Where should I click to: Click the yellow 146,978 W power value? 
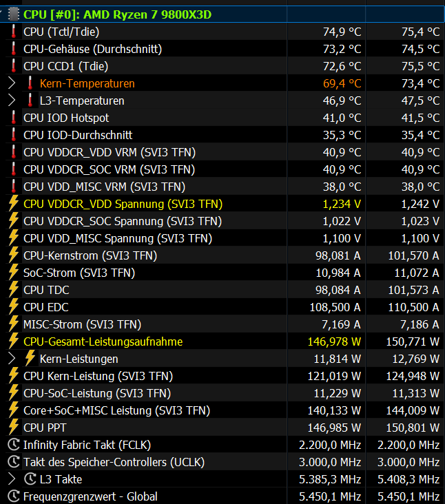point(334,342)
